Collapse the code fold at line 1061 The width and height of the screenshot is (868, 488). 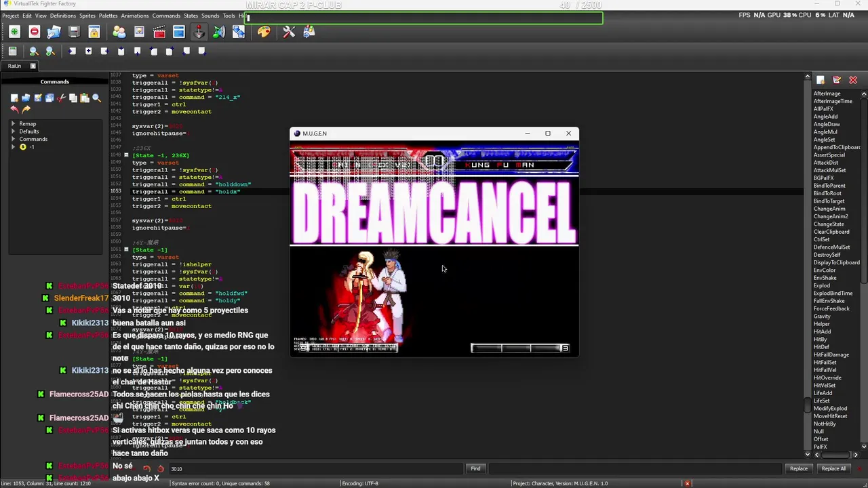126,249
